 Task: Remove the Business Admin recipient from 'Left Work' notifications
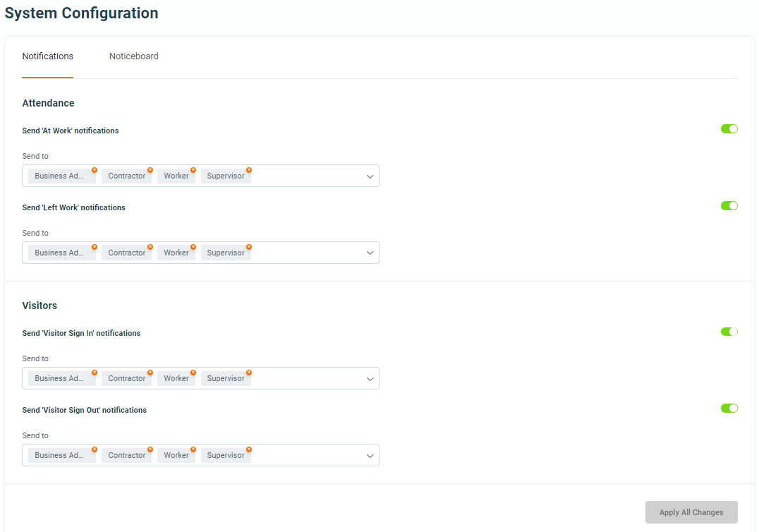coord(95,248)
